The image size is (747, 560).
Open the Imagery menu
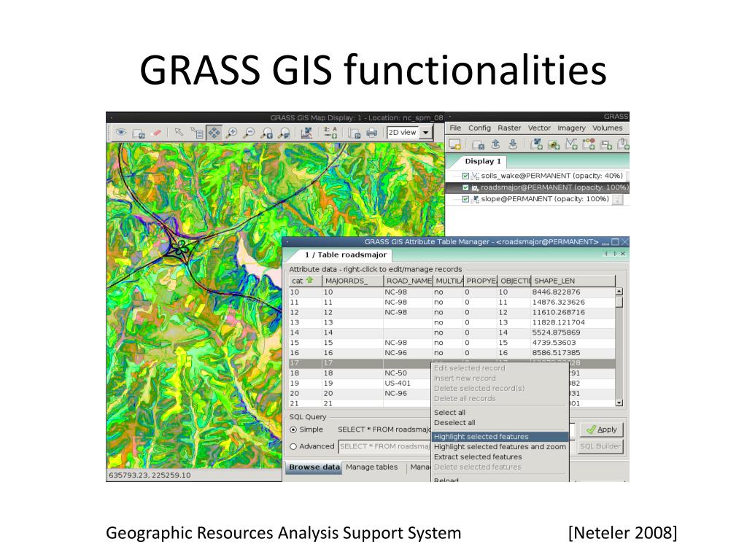572,128
